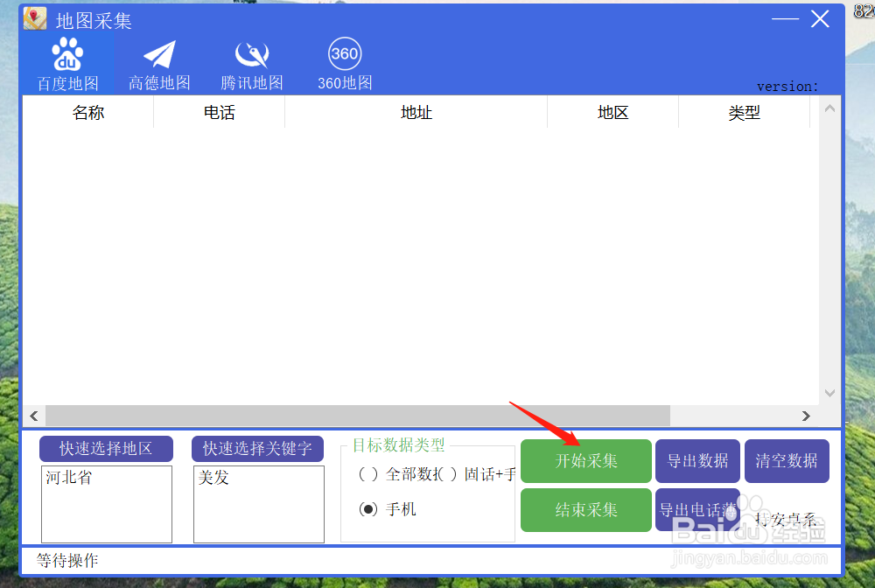This screenshot has width=875, height=588.
Task: Click 导出电话薄 button
Action: (x=697, y=510)
